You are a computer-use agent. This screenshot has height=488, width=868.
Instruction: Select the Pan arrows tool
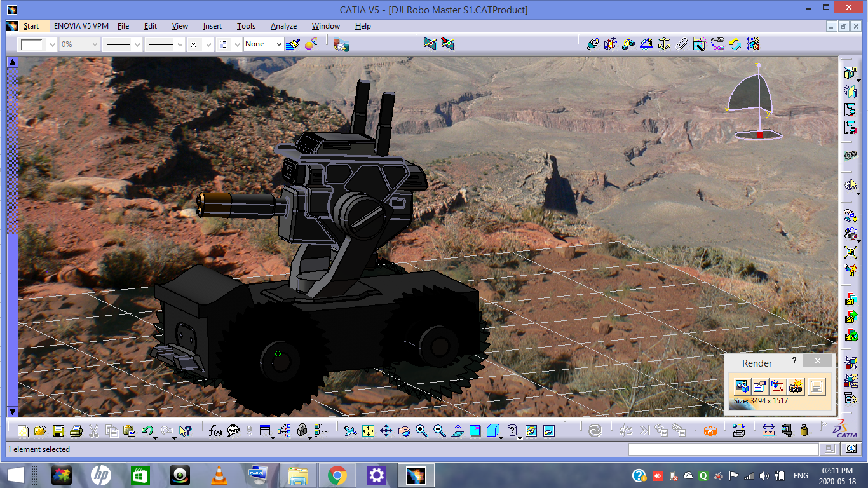click(386, 431)
